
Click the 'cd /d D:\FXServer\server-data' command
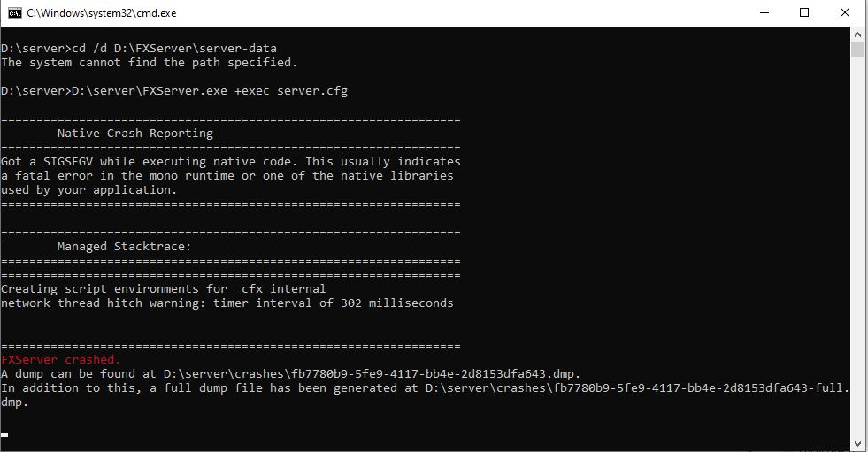[174, 48]
